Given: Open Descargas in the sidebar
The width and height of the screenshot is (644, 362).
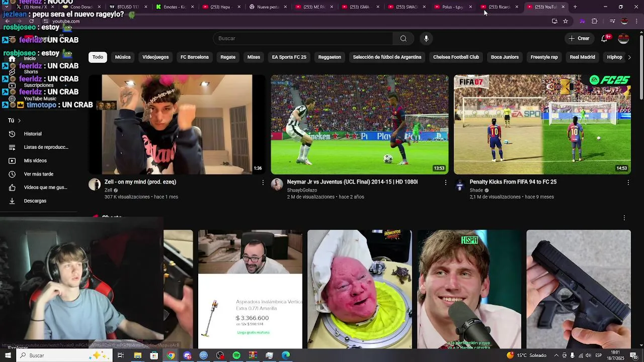Looking at the screenshot, I should coord(39,201).
